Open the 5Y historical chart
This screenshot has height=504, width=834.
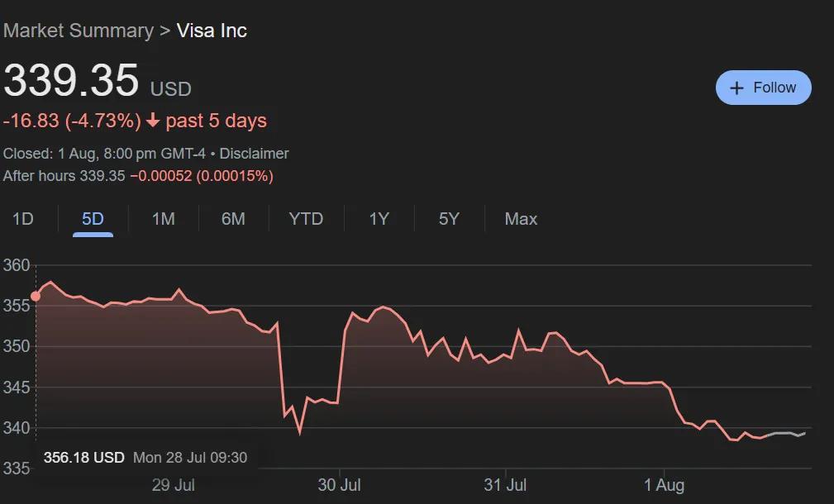coord(447,219)
